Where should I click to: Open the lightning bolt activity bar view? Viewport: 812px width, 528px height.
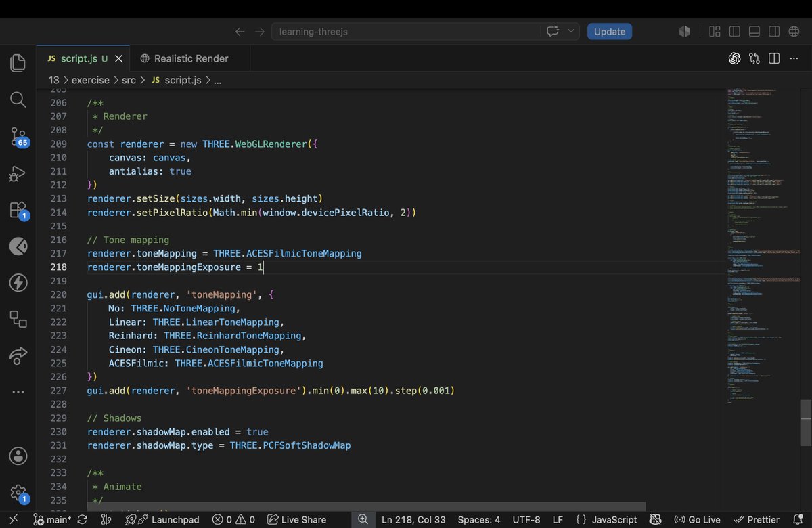click(18, 283)
